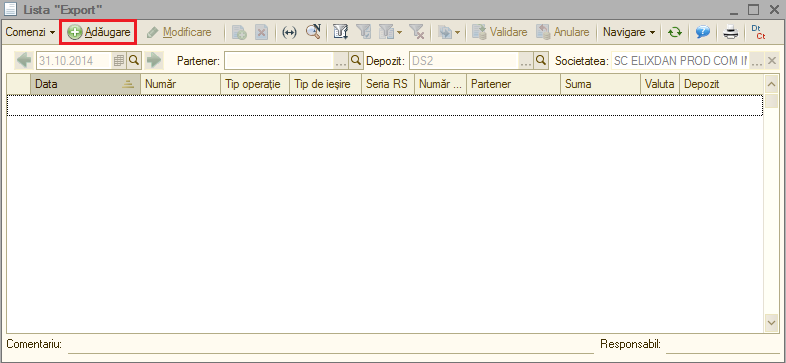786x363 pixels.
Task: Click the scrollbar down arrow
Action: pos(771,323)
